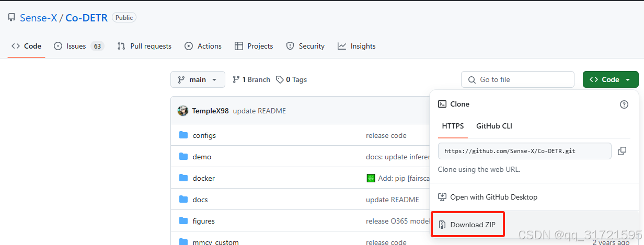This screenshot has width=644, height=245.
Task: Click the GitHub Desktop download icon
Action: [442, 197]
